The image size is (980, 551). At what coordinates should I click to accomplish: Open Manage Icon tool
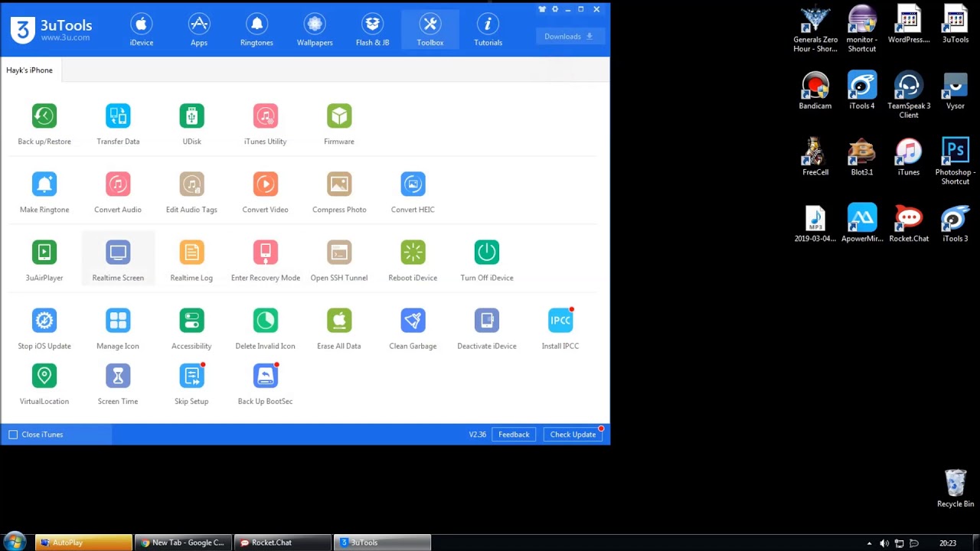coord(118,329)
